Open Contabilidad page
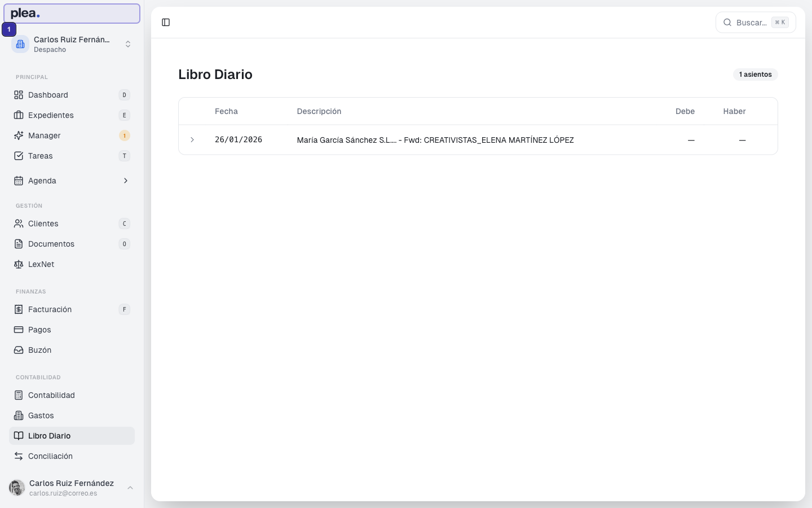This screenshot has width=812, height=508. pos(72,395)
